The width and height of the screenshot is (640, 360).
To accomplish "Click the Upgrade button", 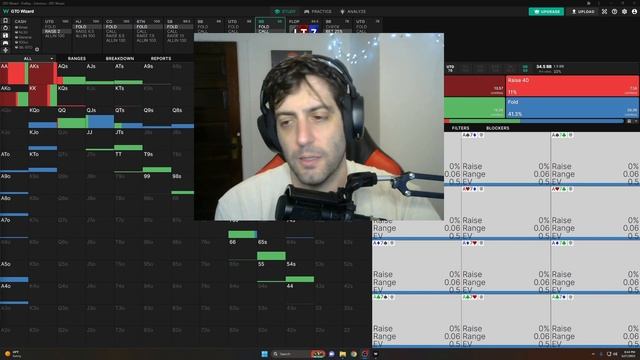I will point(546,11).
